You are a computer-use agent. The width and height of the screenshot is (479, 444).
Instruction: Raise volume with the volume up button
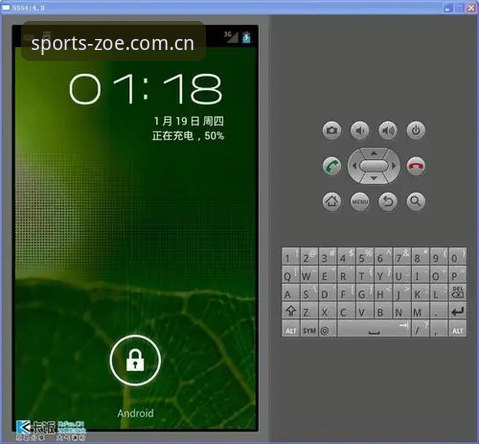coord(388,130)
